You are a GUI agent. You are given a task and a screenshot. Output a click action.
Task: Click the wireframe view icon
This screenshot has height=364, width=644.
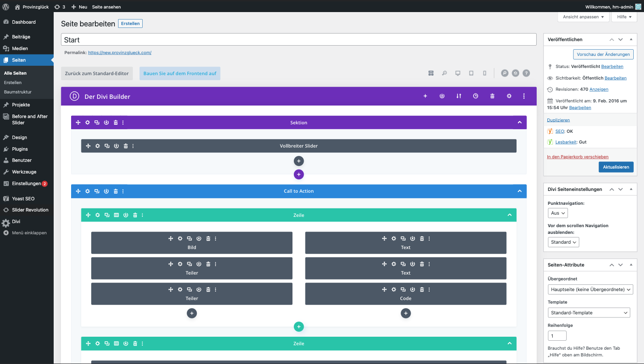pos(431,73)
